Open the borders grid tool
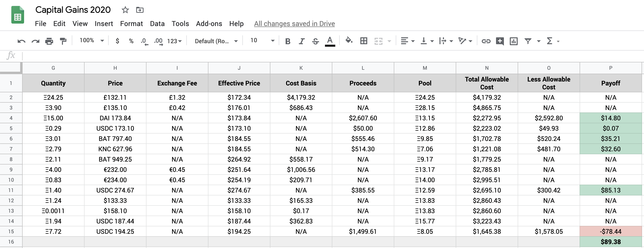 click(x=364, y=41)
